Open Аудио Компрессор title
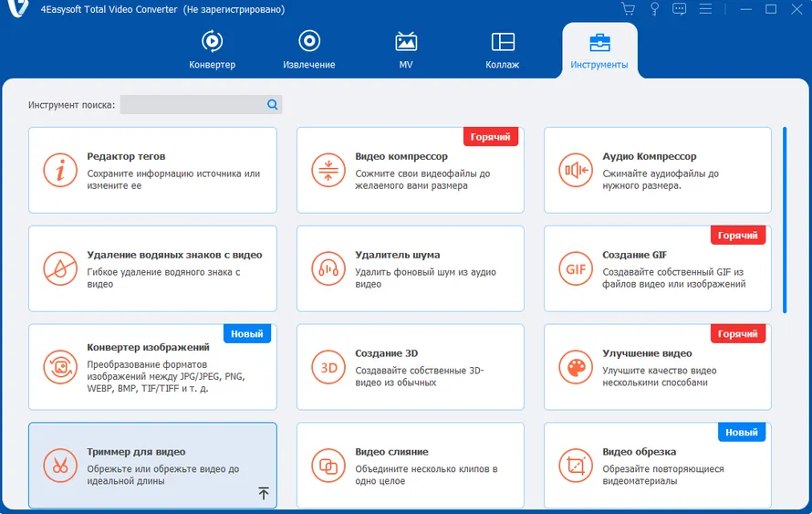This screenshot has width=812, height=514. [x=650, y=156]
